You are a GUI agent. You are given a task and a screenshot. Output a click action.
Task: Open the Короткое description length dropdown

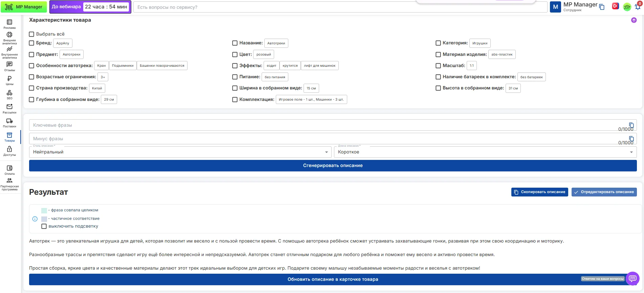[x=485, y=152]
